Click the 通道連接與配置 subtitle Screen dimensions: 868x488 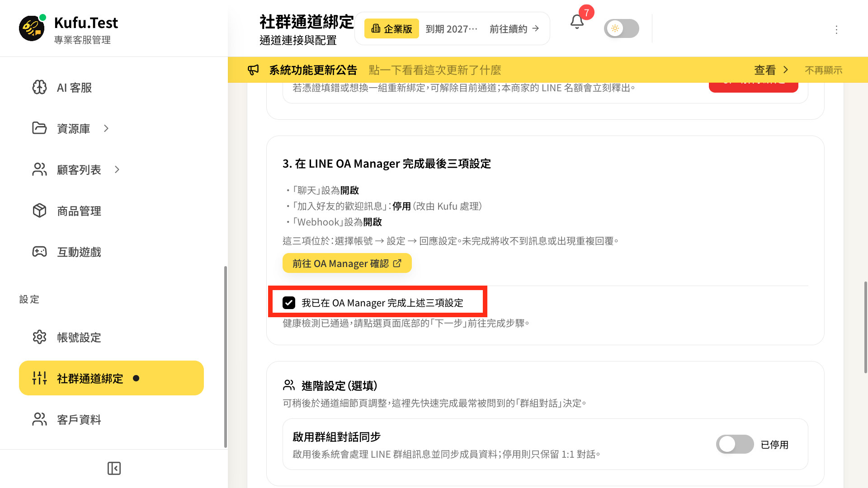[x=298, y=40]
